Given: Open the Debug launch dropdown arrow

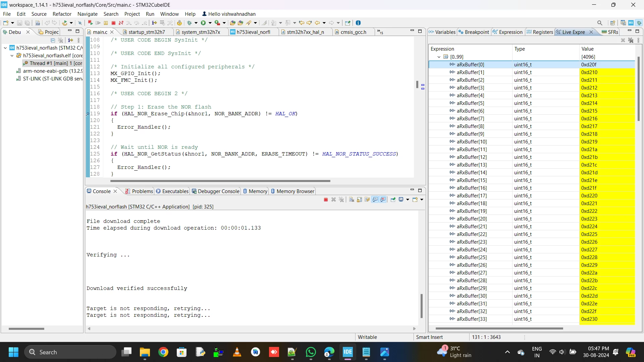Looking at the screenshot, I should [x=196, y=23].
